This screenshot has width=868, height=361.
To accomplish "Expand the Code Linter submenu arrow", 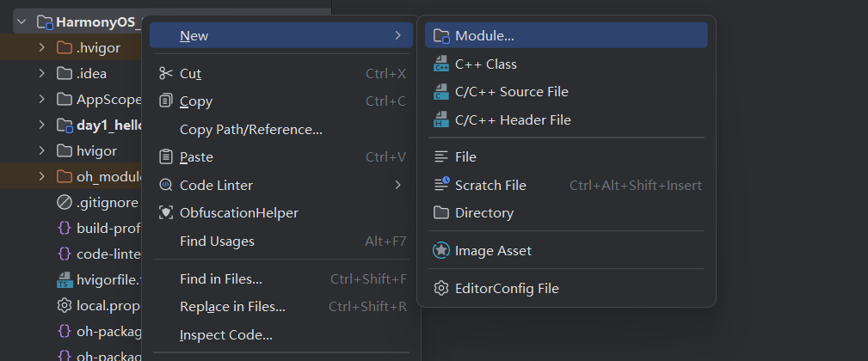I will click(397, 185).
